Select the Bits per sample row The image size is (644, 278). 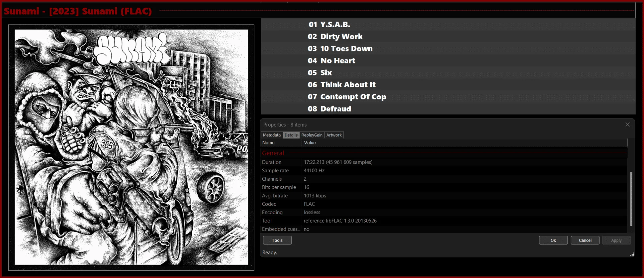(444, 187)
